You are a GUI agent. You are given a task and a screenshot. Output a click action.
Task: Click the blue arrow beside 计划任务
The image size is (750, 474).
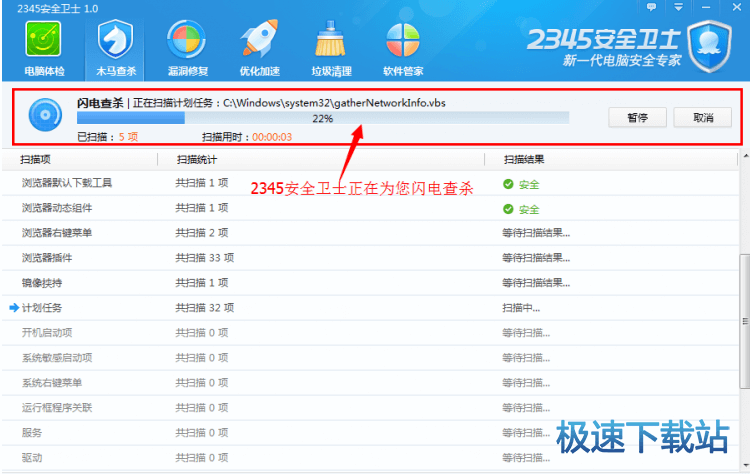coord(14,308)
